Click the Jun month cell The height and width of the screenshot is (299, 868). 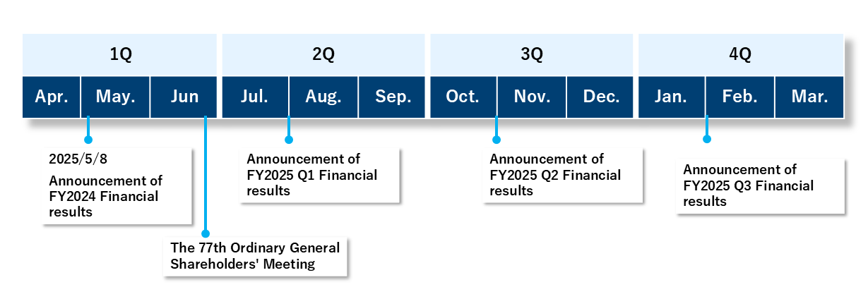[x=184, y=97]
